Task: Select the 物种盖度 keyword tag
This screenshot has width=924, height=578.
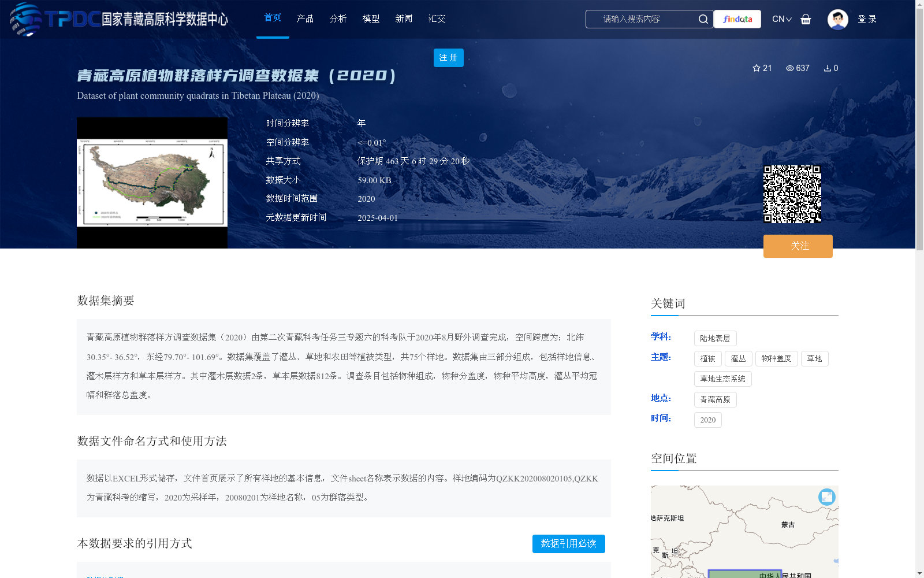Action: [777, 358]
